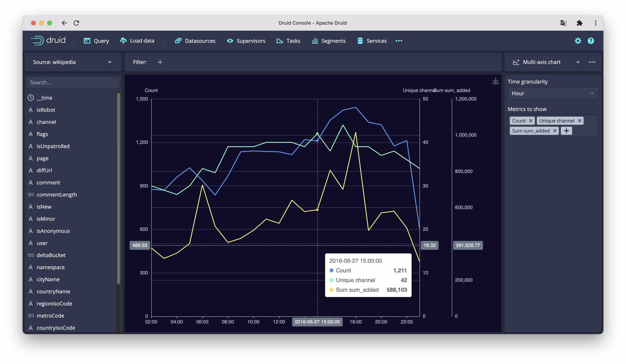Open the settings gear icon
The height and width of the screenshot is (364, 626).
pyautogui.click(x=578, y=41)
